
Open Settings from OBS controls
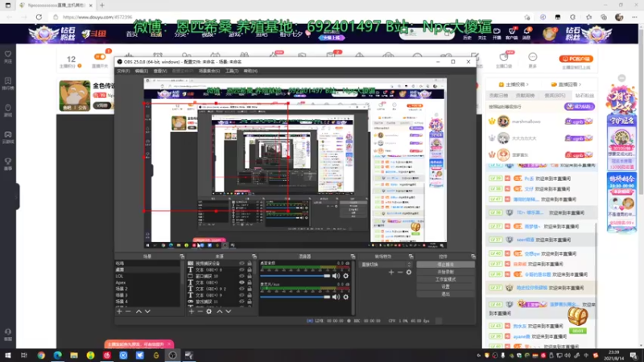point(445,287)
